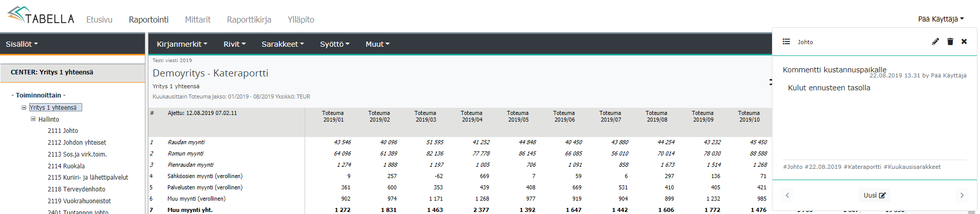Open the Sisällöt dropdown
This screenshot has width=980, height=214.
coord(22,44)
